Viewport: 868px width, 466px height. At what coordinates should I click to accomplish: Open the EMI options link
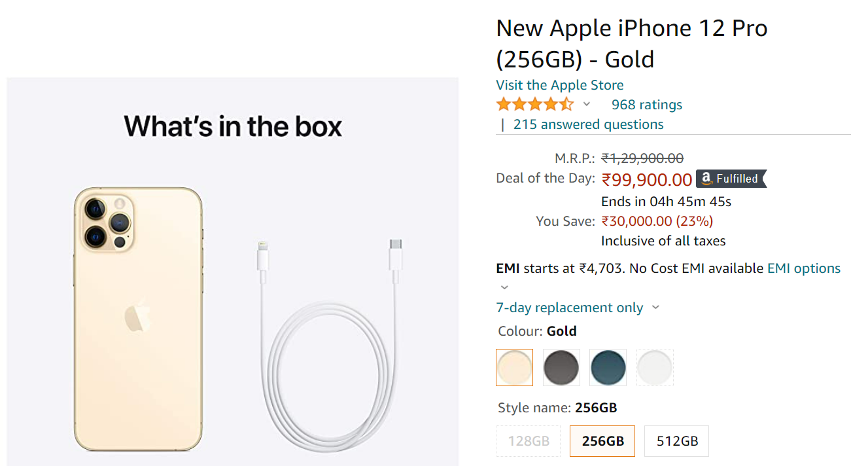coord(803,268)
